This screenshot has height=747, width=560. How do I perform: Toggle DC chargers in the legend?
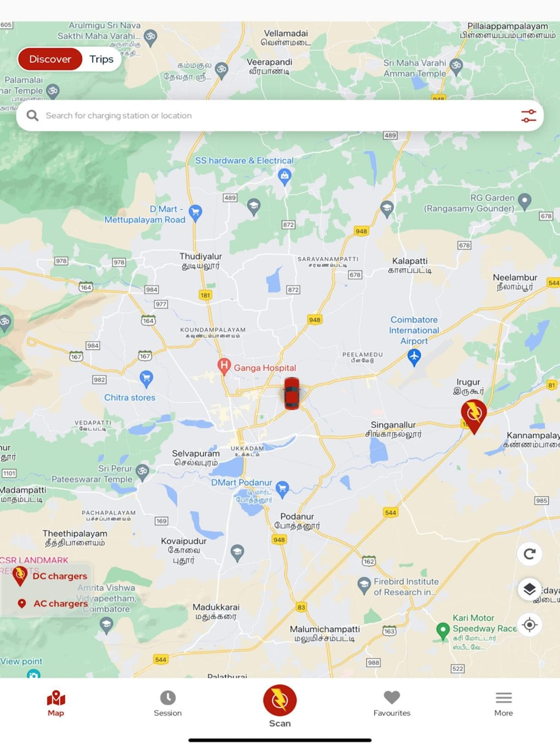coord(50,576)
